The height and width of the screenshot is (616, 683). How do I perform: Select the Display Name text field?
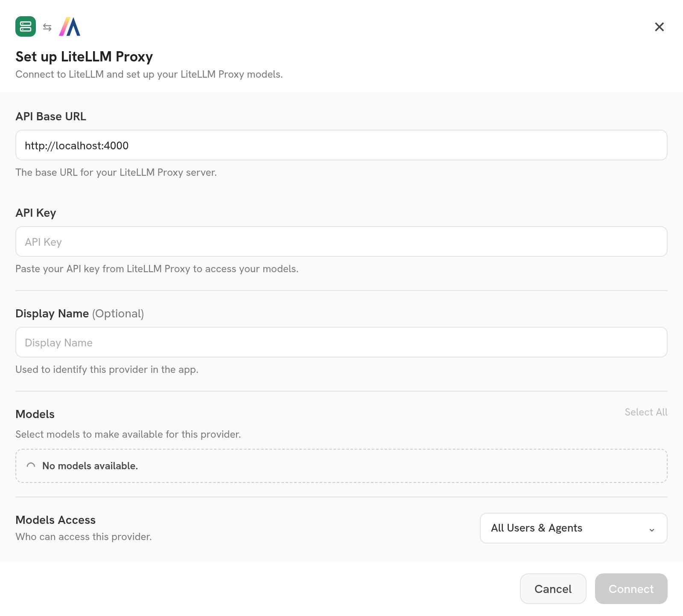tap(341, 342)
